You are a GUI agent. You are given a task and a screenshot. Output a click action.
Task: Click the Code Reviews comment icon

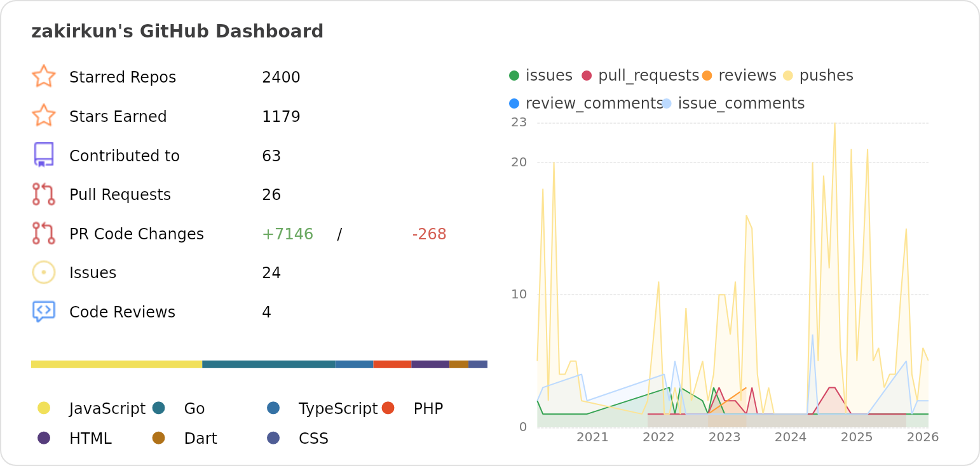click(x=43, y=312)
